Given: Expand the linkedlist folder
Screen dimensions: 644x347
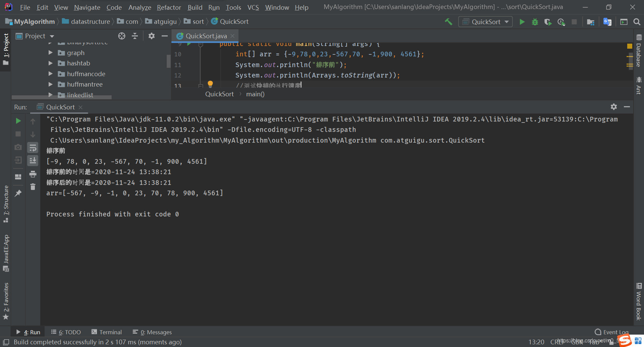Looking at the screenshot, I should tap(50, 95).
